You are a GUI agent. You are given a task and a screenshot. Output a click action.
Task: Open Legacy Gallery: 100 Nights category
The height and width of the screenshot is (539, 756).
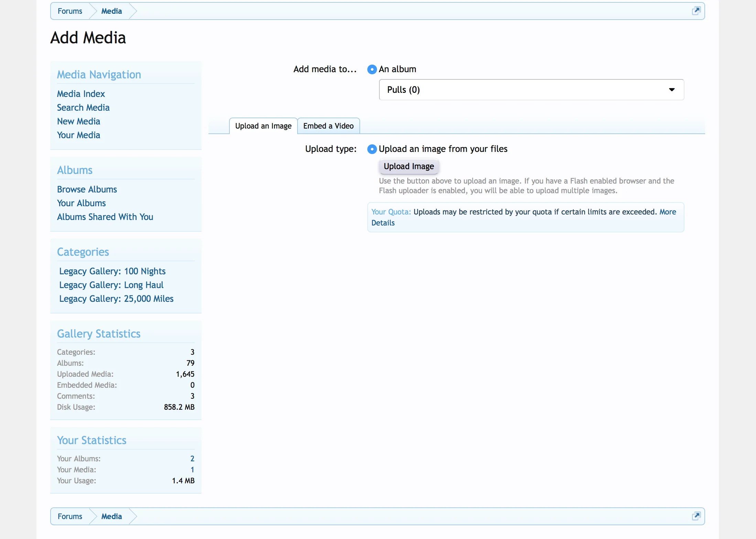point(112,271)
